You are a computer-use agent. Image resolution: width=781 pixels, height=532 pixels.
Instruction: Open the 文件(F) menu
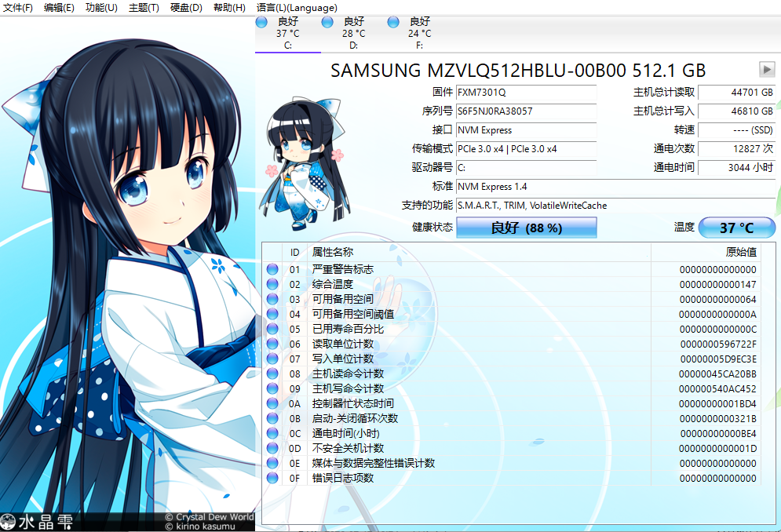pyautogui.click(x=18, y=8)
